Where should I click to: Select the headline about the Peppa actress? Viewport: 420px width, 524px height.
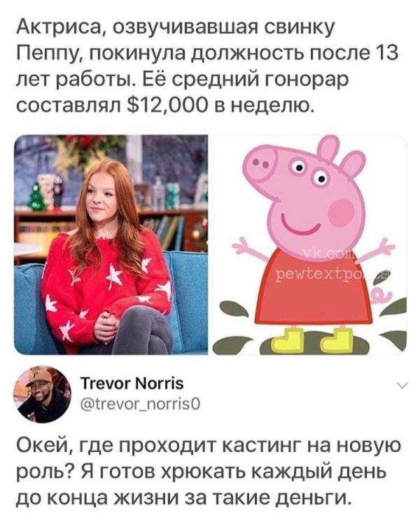(x=207, y=67)
